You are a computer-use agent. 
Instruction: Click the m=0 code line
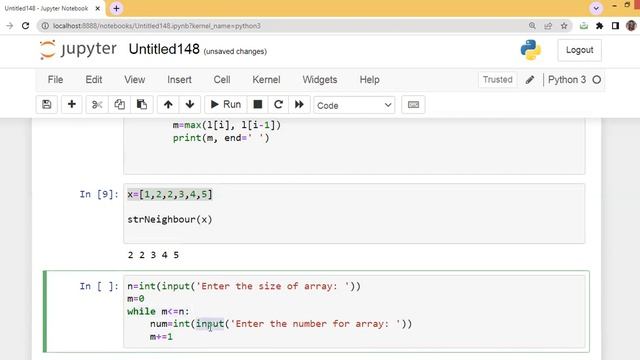coord(136,299)
